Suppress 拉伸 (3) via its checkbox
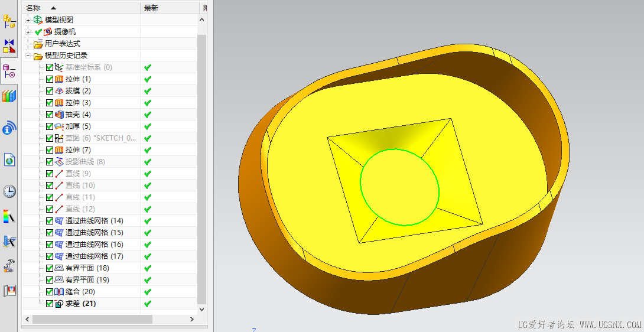 tap(50, 103)
